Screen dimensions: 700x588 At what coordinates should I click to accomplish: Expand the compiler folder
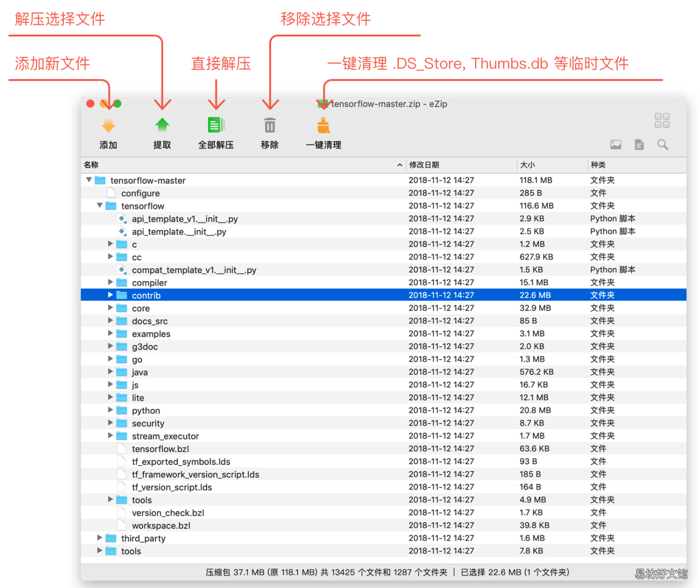coord(110,282)
